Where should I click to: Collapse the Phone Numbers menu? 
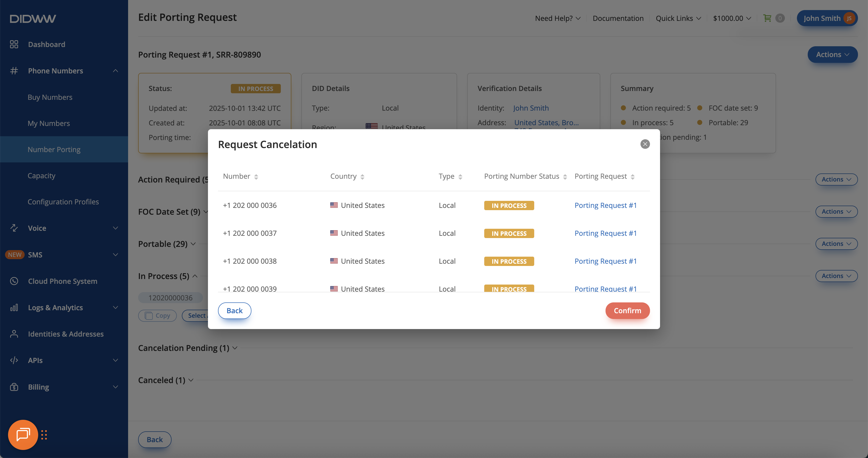tap(115, 71)
